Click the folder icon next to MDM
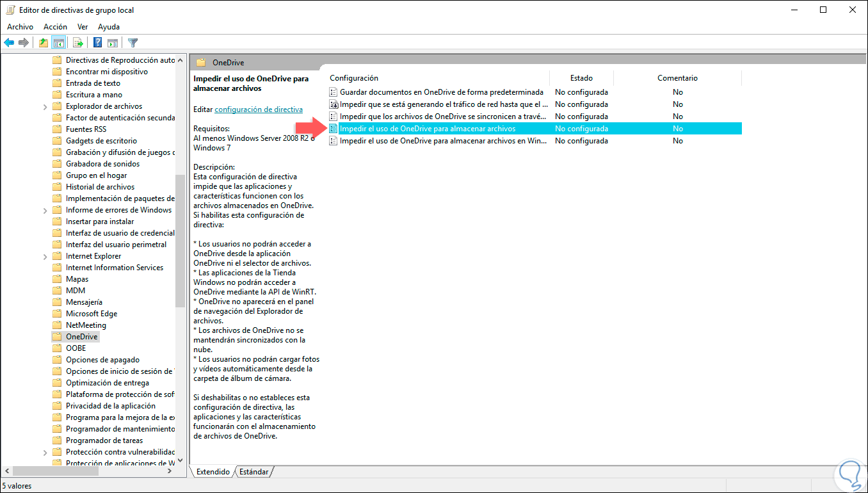 tap(57, 291)
